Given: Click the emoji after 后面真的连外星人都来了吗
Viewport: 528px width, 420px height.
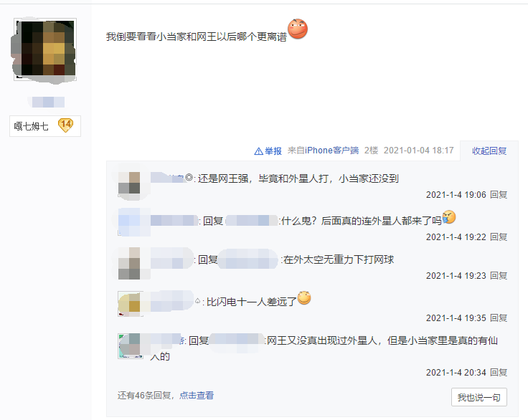Looking at the screenshot, I should point(449,217).
